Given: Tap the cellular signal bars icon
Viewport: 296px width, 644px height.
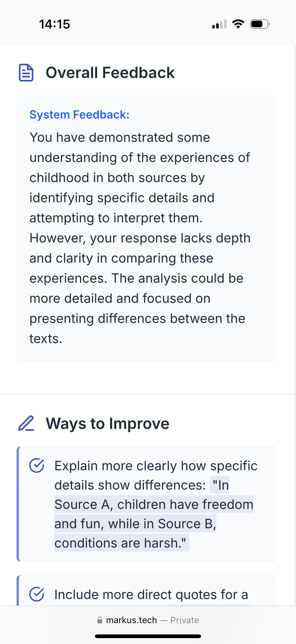Looking at the screenshot, I should (x=219, y=24).
